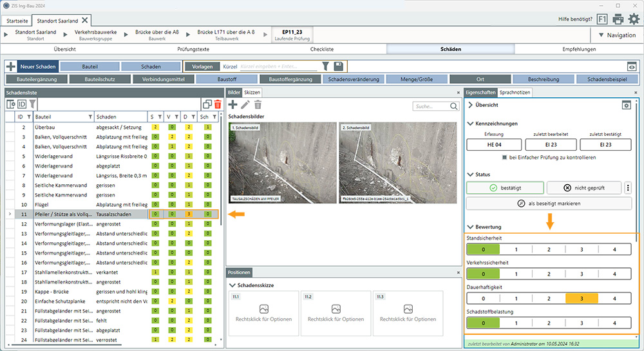Open settings via the gear icon
Image resolution: width=644 pixels, height=351 pixels.
634,19
